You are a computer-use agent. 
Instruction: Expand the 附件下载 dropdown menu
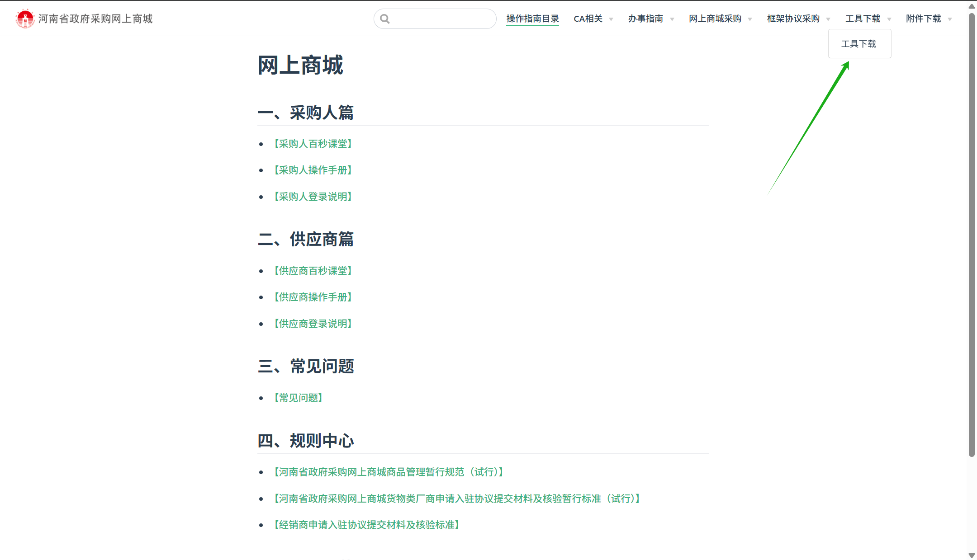(x=929, y=19)
